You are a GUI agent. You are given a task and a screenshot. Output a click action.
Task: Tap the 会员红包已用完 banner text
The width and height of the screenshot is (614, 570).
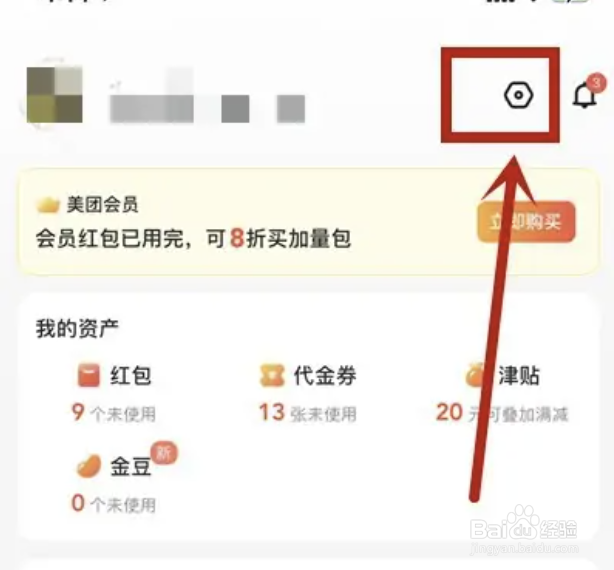(x=193, y=238)
